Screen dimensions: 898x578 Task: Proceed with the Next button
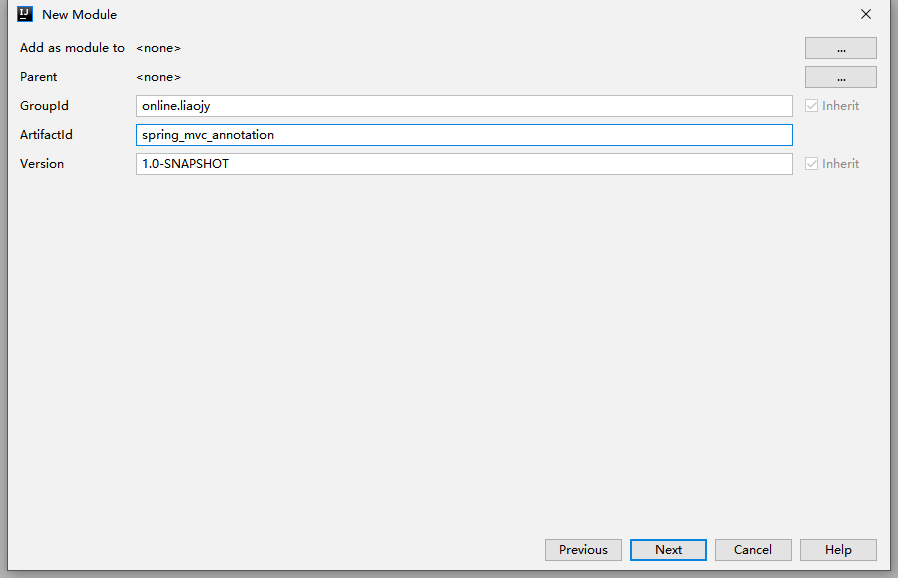[x=668, y=550]
